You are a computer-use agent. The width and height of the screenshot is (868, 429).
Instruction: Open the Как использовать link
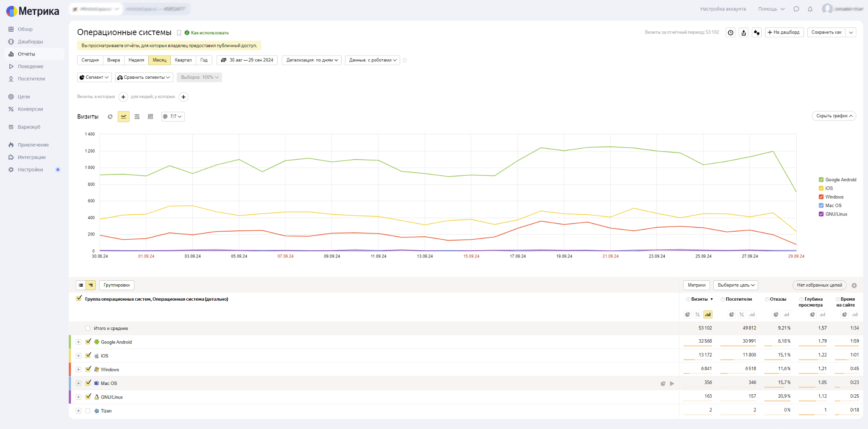(209, 33)
